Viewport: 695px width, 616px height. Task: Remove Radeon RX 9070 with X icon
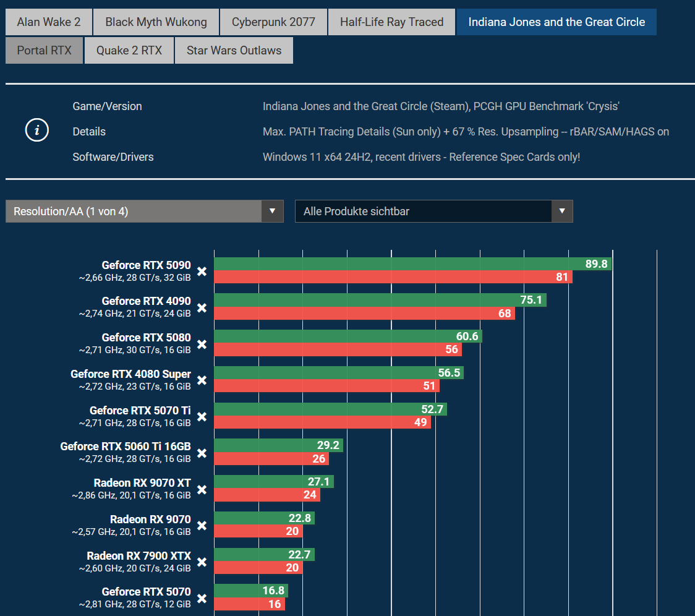pos(202,526)
